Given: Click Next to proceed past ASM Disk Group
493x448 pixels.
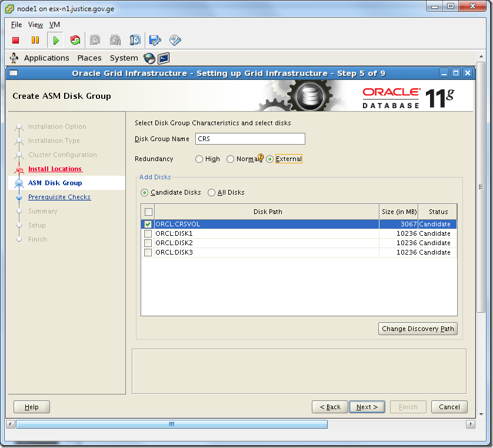Looking at the screenshot, I should click(x=367, y=406).
